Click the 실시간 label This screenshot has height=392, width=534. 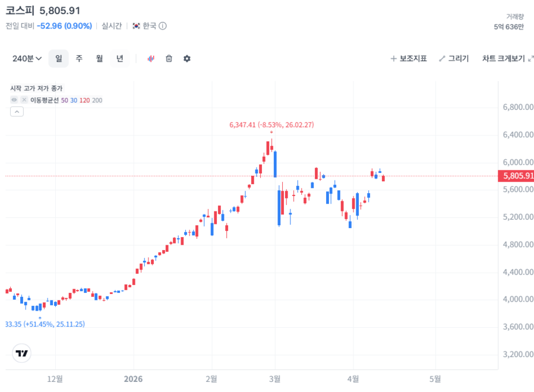click(x=112, y=26)
